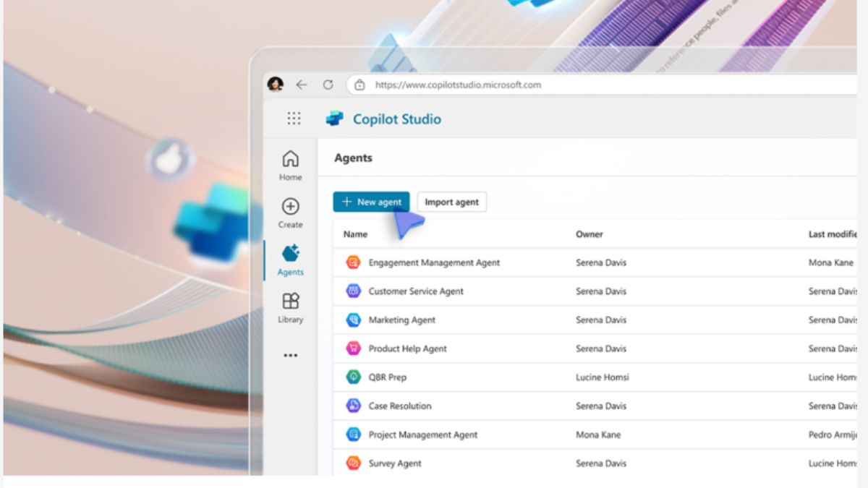868x488 pixels.
Task: Open the app launcher grid icon
Action: pos(294,119)
